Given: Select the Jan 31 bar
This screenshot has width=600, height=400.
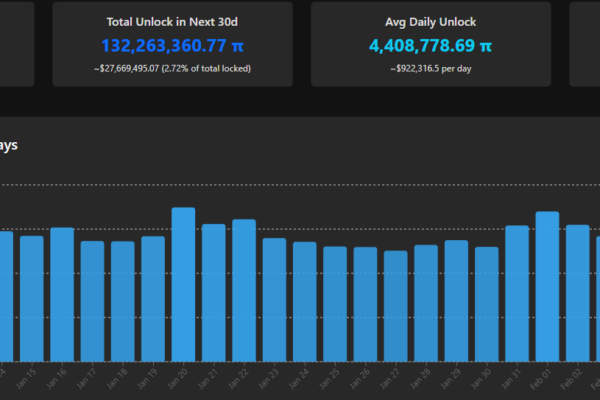Looking at the screenshot, I should (x=517, y=293).
